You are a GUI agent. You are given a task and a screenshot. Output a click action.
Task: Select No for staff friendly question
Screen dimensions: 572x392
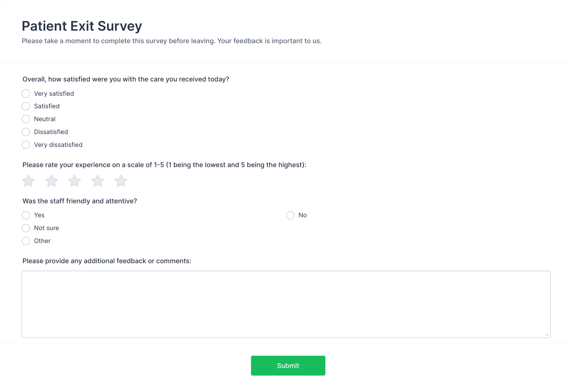pyautogui.click(x=290, y=215)
